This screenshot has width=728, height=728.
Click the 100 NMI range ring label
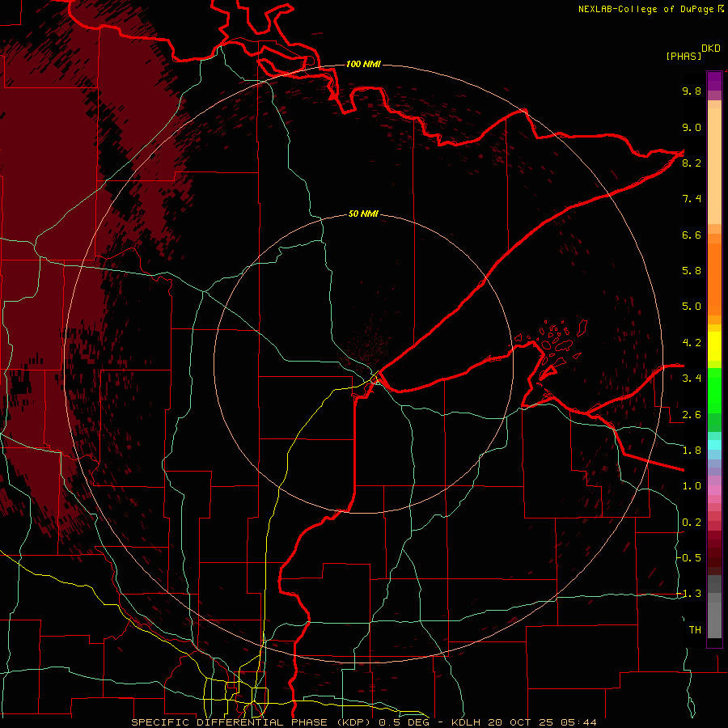tap(363, 64)
